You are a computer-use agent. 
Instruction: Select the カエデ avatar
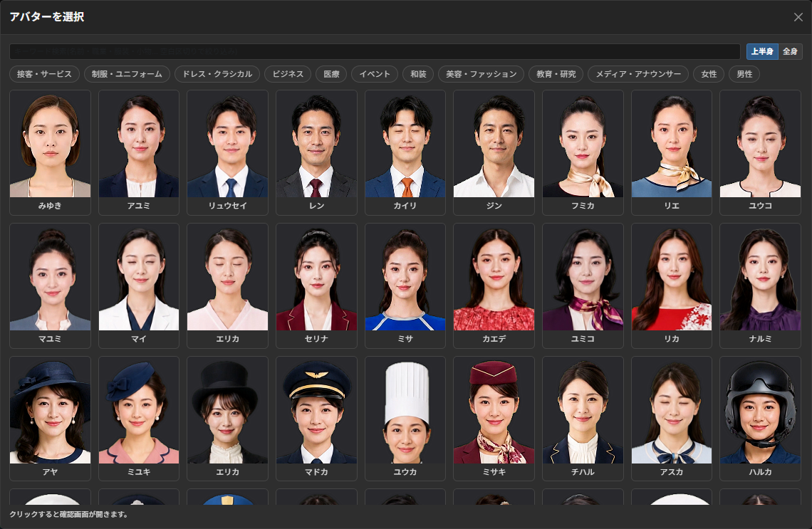pyautogui.click(x=494, y=286)
